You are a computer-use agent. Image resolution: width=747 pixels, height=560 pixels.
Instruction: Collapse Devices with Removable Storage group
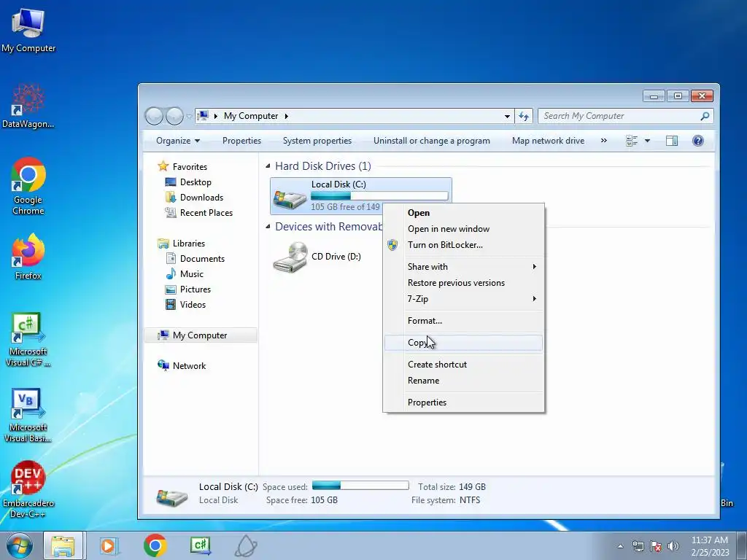pyautogui.click(x=268, y=226)
